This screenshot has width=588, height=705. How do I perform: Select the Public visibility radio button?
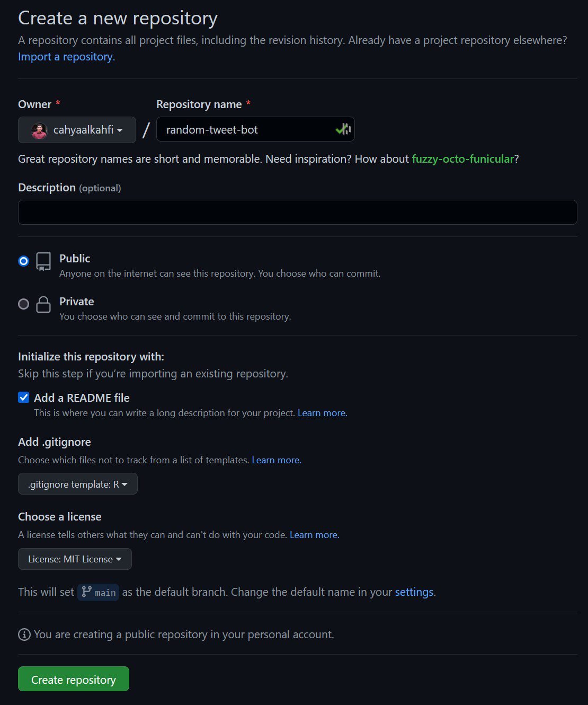23,261
